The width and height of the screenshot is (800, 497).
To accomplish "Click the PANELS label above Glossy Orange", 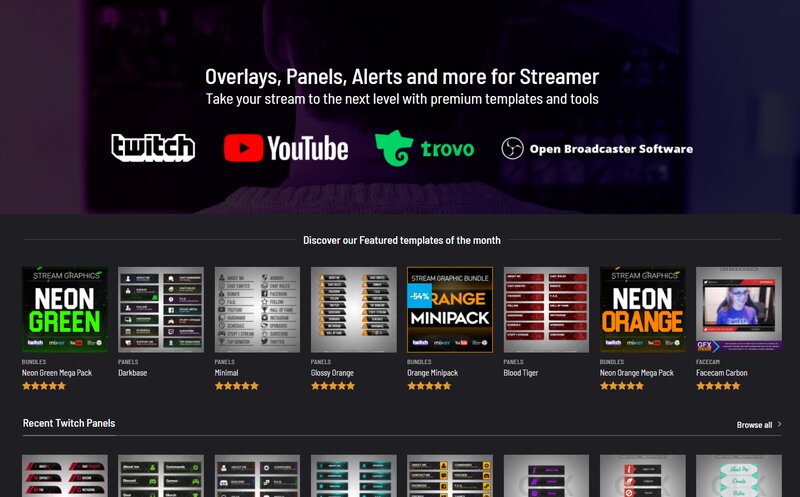I will (321, 362).
